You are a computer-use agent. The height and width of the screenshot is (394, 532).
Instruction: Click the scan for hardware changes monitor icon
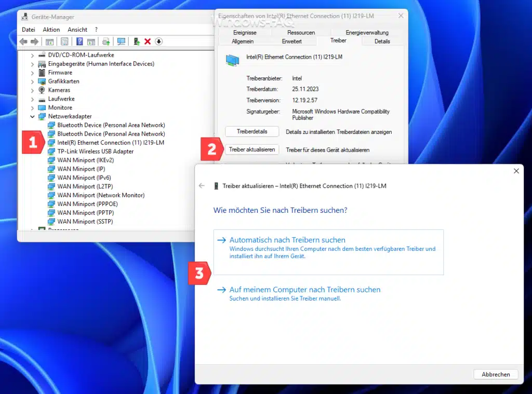(x=121, y=42)
